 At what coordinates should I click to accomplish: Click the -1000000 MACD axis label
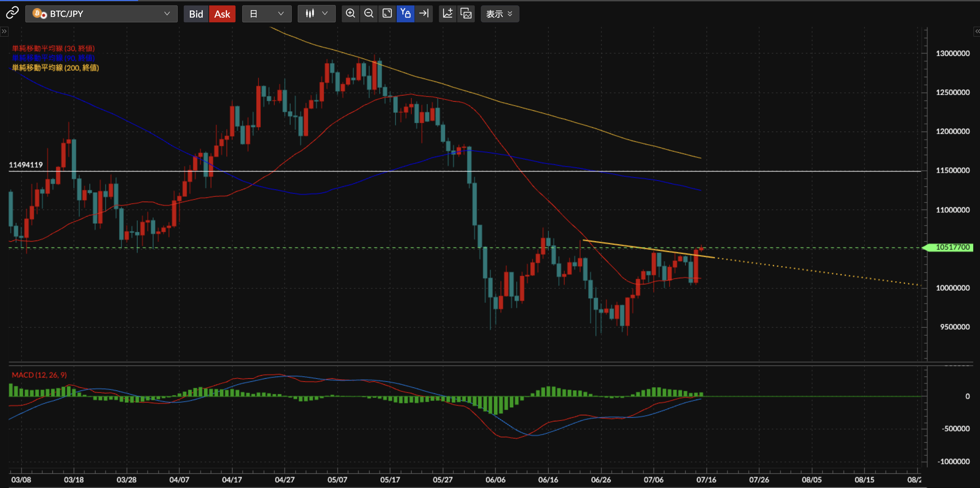[x=954, y=461]
